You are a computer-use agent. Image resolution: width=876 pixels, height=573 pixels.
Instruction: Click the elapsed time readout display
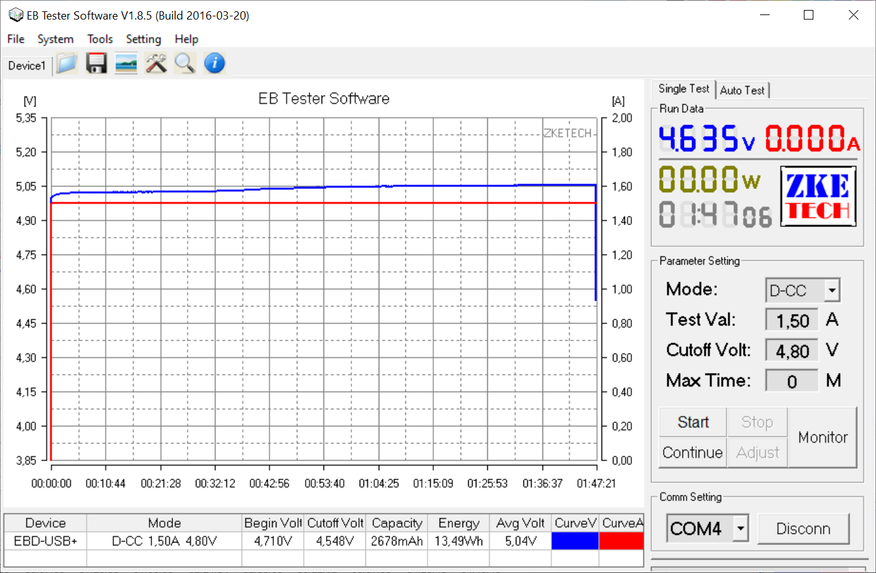tap(715, 214)
